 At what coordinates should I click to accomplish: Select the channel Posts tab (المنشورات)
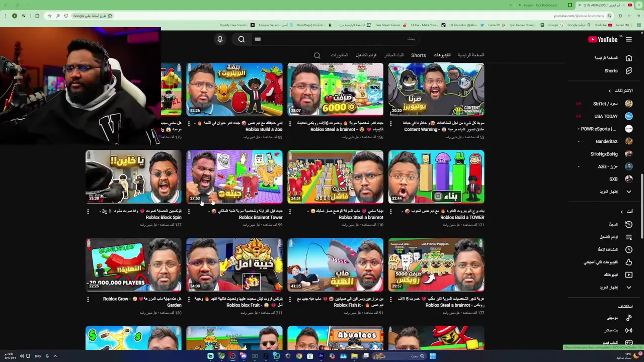tap(339, 55)
